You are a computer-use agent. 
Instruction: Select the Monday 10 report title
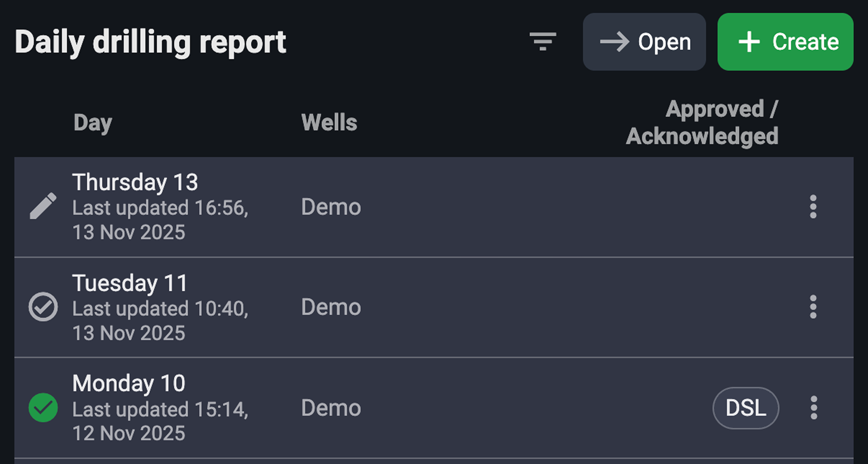point(128,383)
